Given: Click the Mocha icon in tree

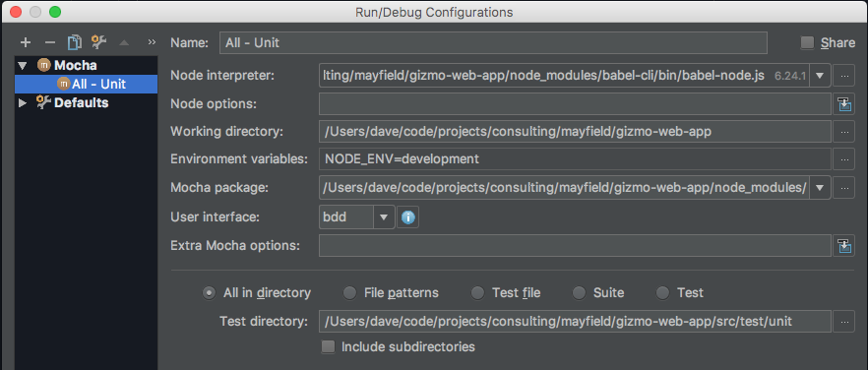Looking at the screenshot, I should [43, 65].
